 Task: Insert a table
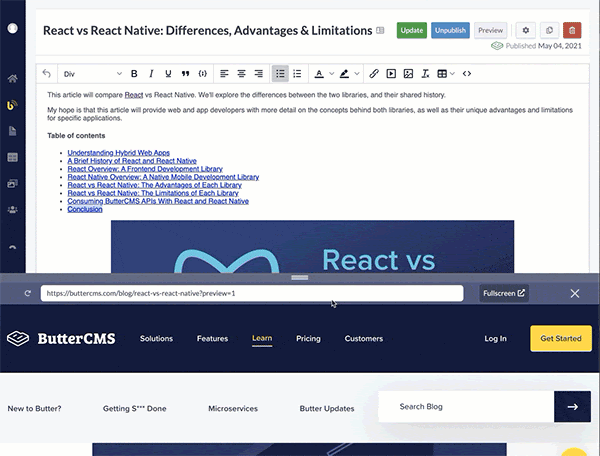tap(442, 74)
